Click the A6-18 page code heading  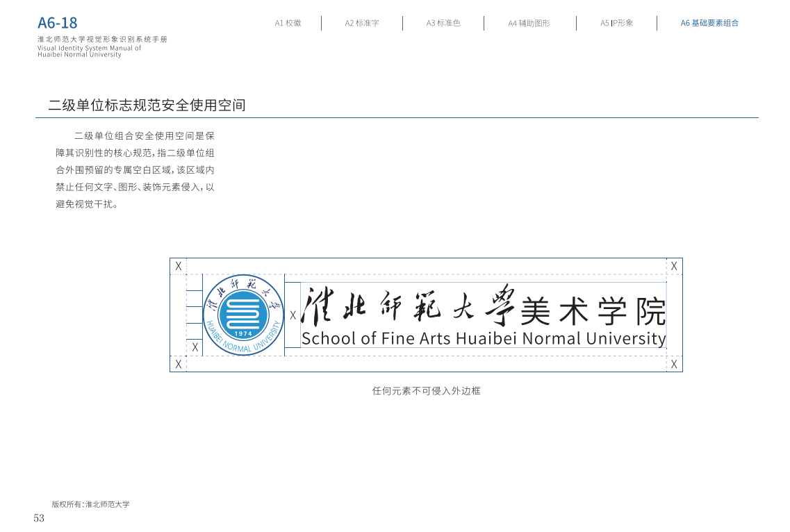point(58,23)
